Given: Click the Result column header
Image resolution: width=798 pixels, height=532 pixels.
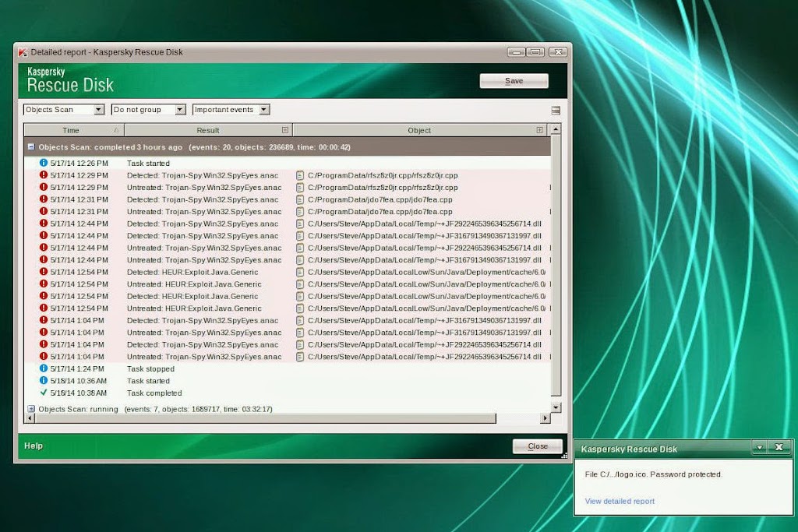Looking at the screenshot, I should [x=208, y=130].
